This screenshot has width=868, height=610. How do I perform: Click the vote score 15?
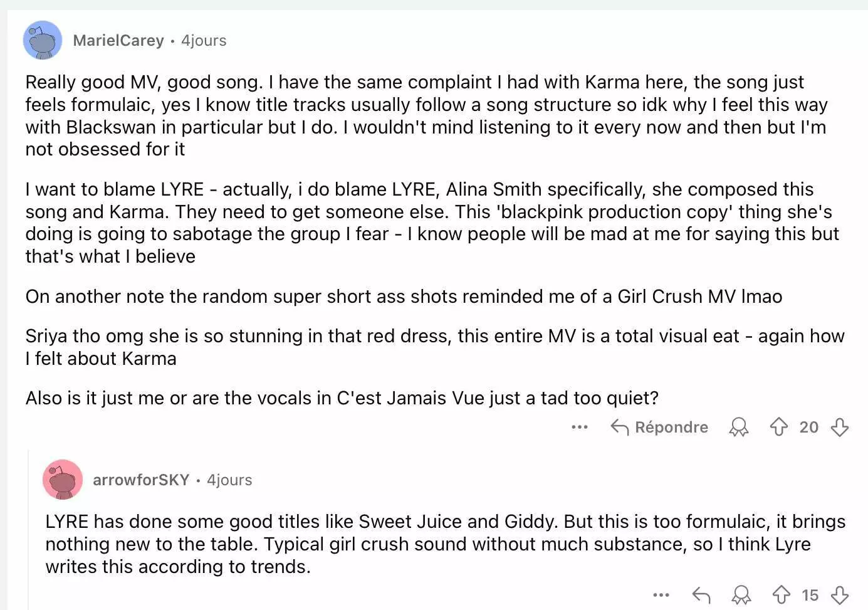(810, 594)
